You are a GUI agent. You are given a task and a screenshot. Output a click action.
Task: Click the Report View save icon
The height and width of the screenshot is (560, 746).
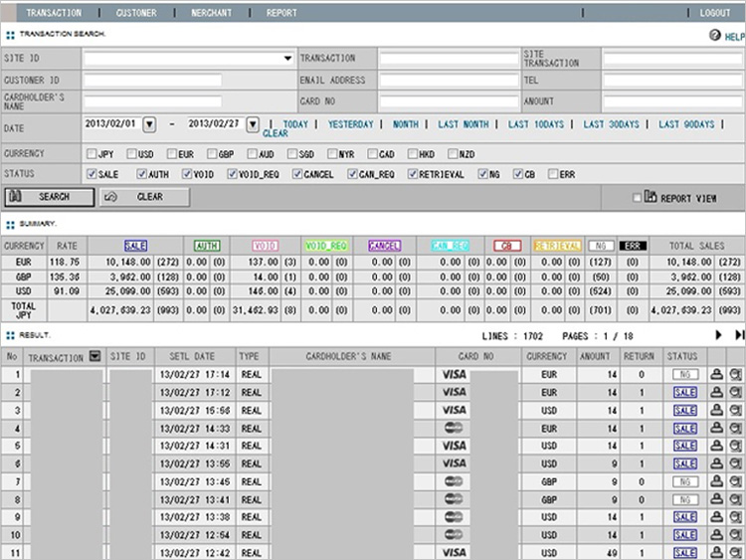click(651, 197)
